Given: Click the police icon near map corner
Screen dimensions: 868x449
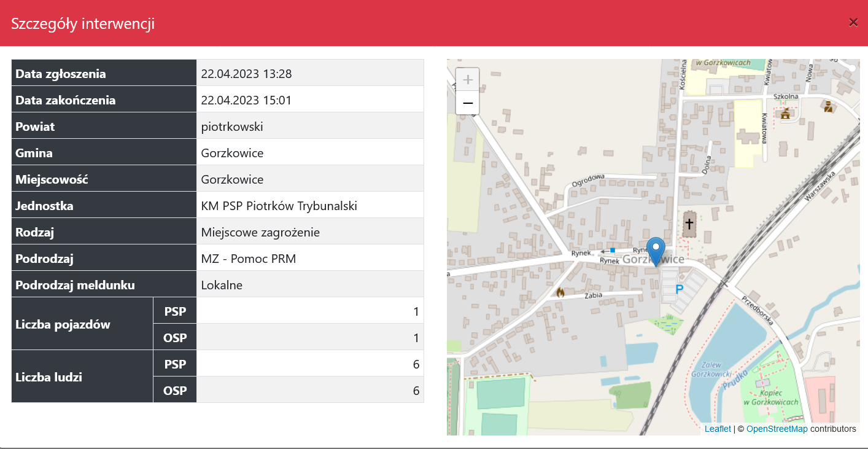Looking at the screenshot, I should coord(828,107).
